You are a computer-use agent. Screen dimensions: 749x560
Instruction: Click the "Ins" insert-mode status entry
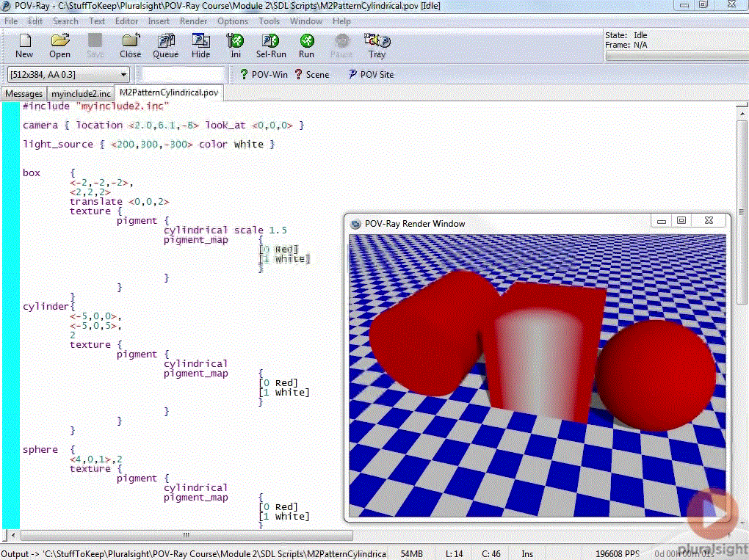click(x=527, y=554)
